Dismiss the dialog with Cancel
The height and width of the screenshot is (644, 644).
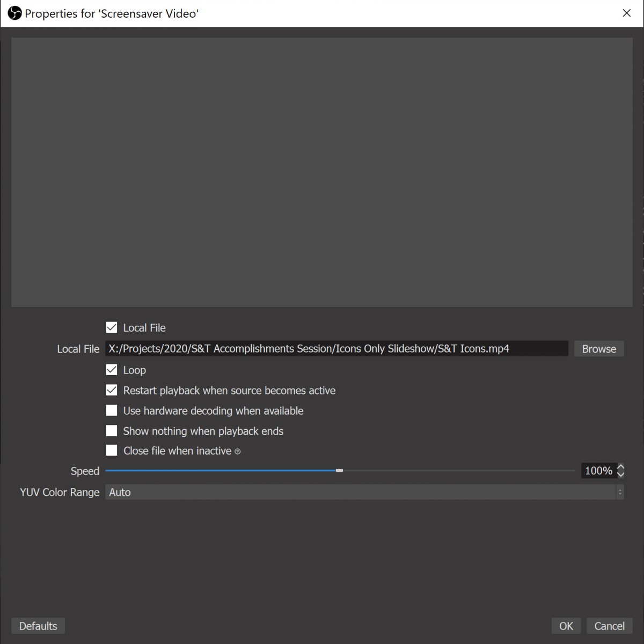[x=609, y=626]
